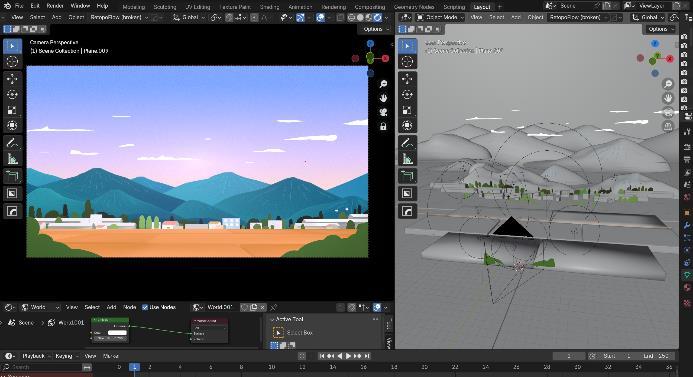Image resolution: width=693 pixels, height=377 pixels.
Task: Open the Window menu
Action: pyautogui.click(x=80, y=6)
